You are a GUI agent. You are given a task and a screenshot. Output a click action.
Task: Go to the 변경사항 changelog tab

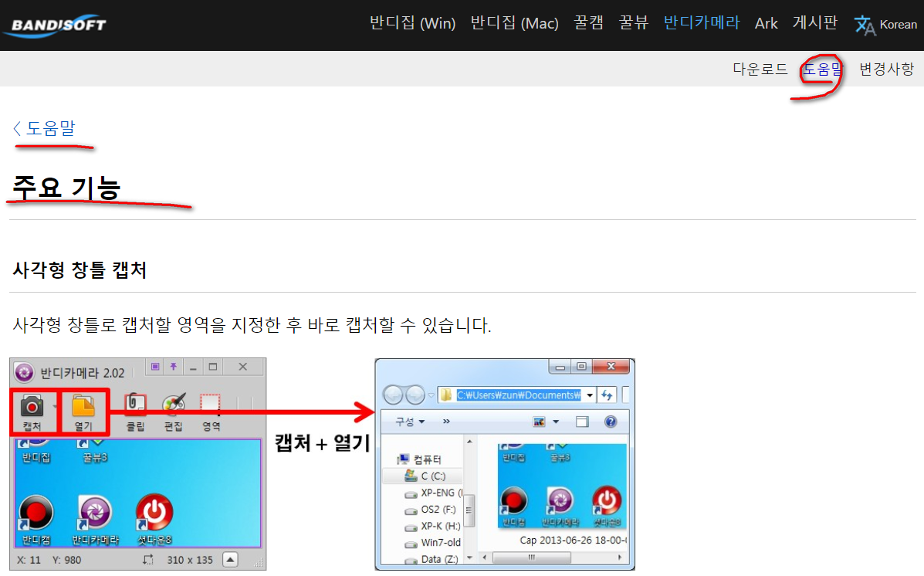pyautogui.click(x=886, y=69)
